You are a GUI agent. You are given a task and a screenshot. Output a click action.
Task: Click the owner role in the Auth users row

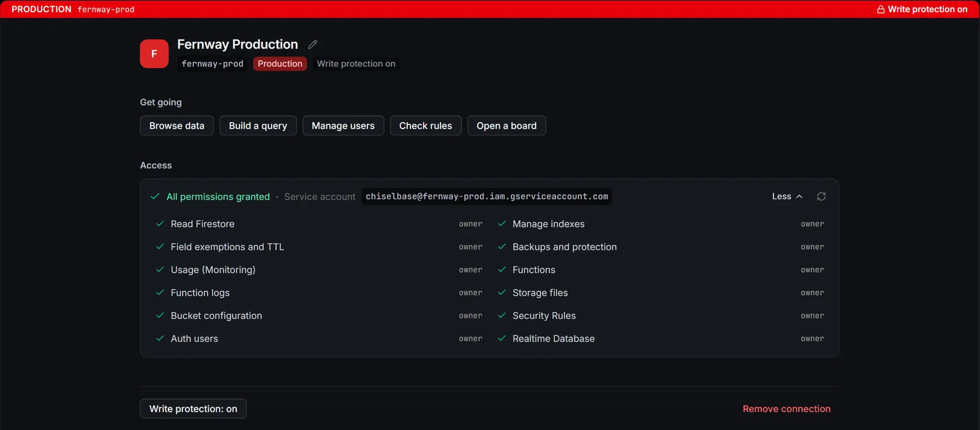[470, 339]
